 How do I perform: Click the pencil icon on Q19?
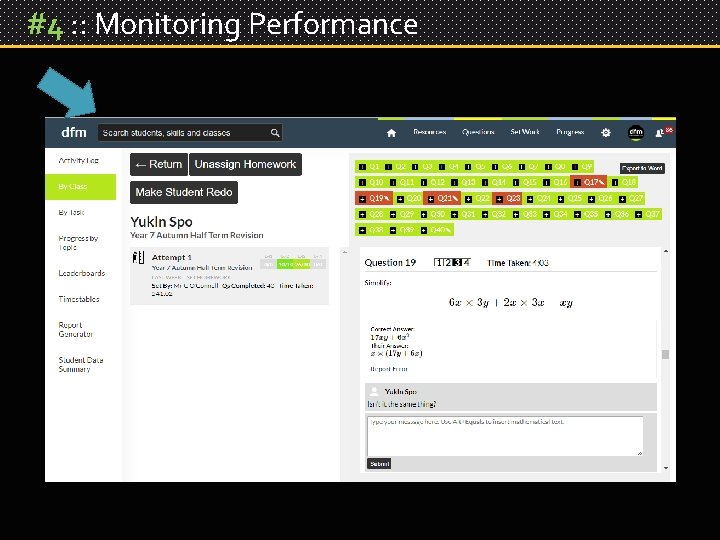point(387,198)
